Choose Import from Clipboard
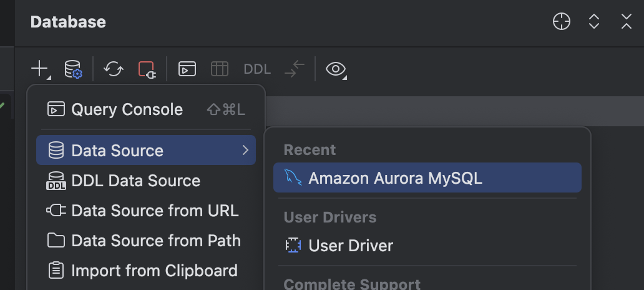Screen dimensions: 644x290 coord(146,271)
